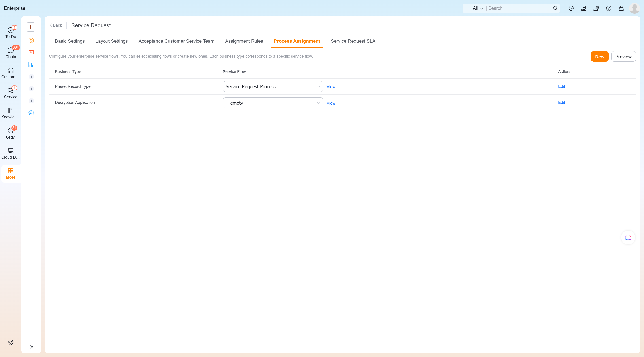This screenshot has width=644, height=357.
Task: Select the Process Assignment tab
Action: pos(297,41)
